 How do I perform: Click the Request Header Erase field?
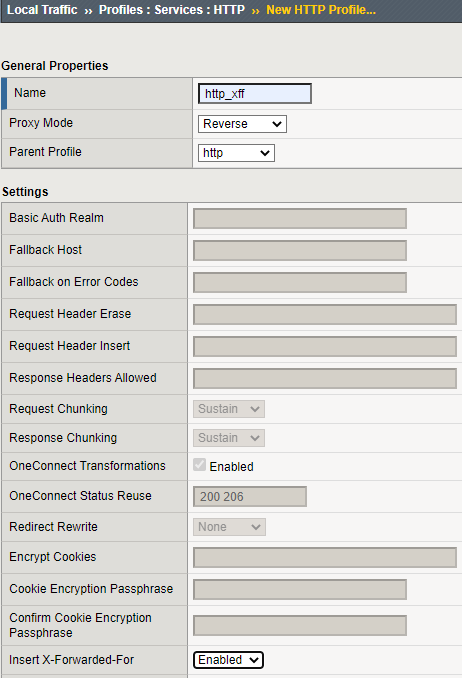click(x=325, y=314)
